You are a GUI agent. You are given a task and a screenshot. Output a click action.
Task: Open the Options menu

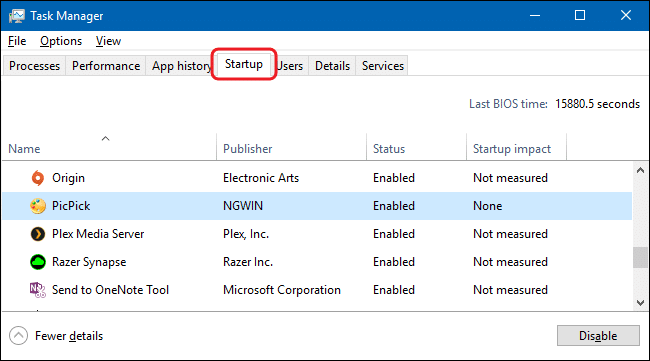coord(61,41)
